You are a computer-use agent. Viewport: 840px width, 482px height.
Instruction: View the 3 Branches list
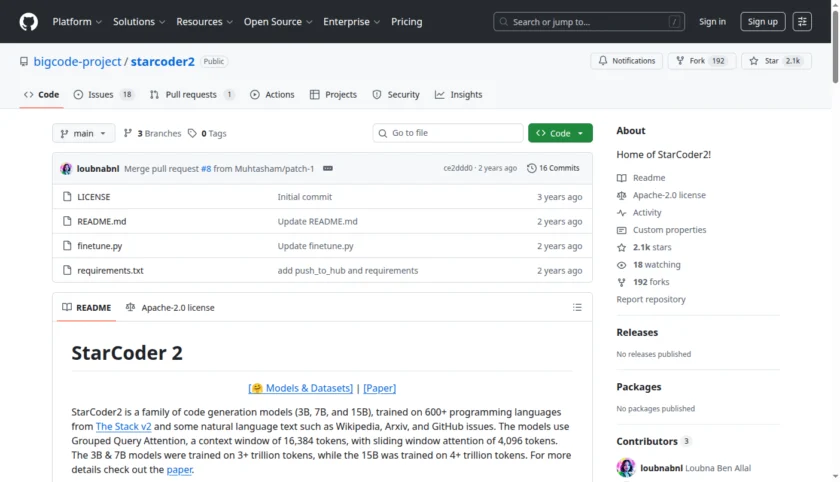click(x=152, y=133)
